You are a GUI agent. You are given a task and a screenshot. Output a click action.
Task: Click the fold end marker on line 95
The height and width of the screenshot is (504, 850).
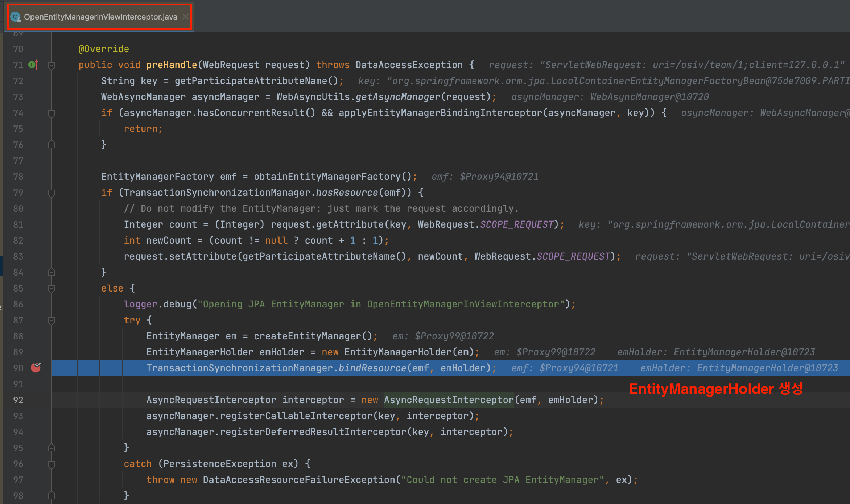pos(51,448)
